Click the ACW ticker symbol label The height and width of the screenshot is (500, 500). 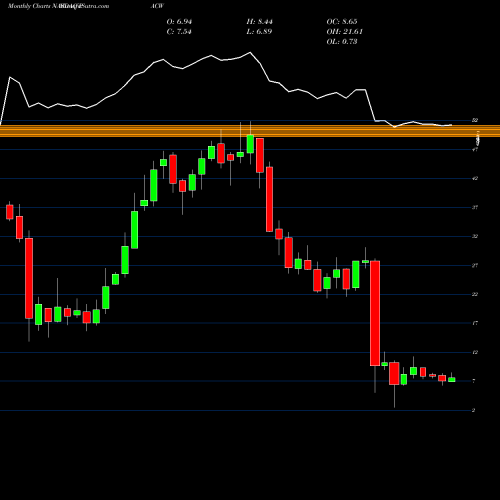coord(158,6)
